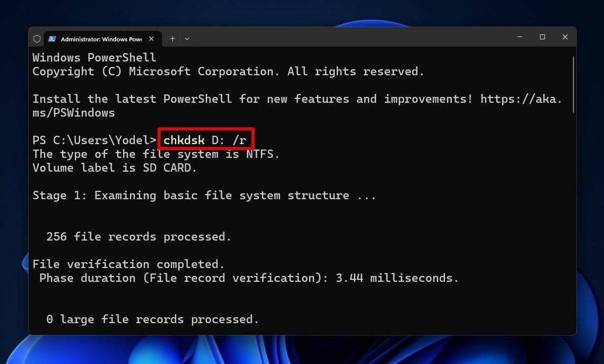Image resolution: width=604 pixels, height=364 pixels.
Task: Select the Administrator: Windows PowerShell tab
Action: coord(102,38)
